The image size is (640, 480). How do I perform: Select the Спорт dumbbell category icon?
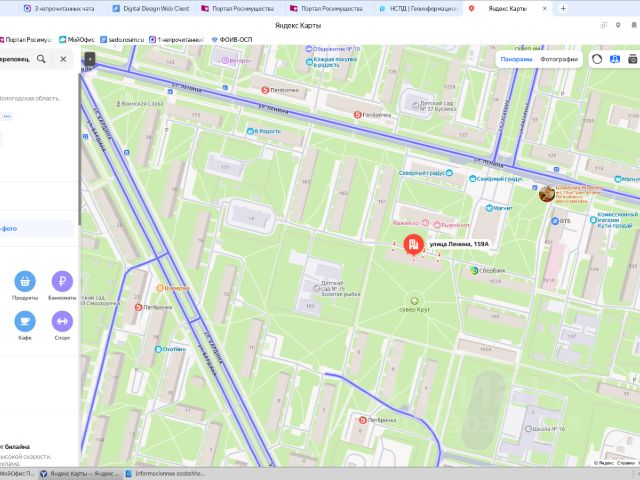tap(62, 321)
